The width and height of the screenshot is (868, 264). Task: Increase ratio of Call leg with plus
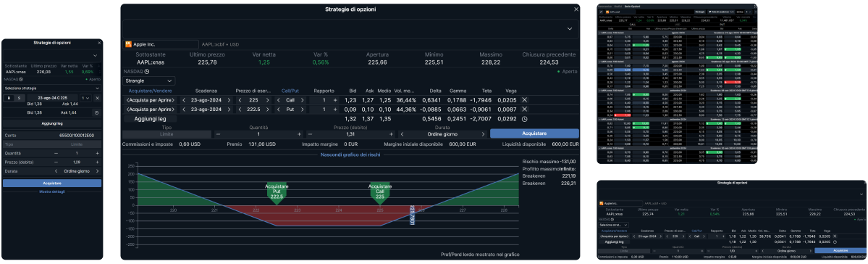[335, 100]
